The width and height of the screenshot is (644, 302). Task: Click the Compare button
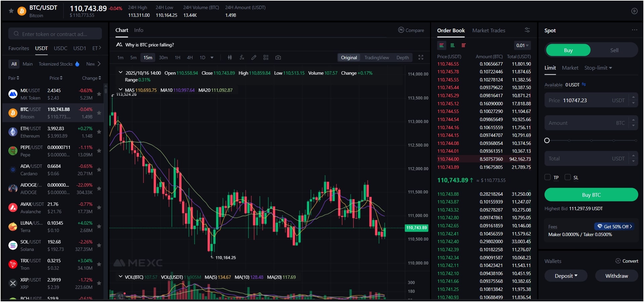411,30
